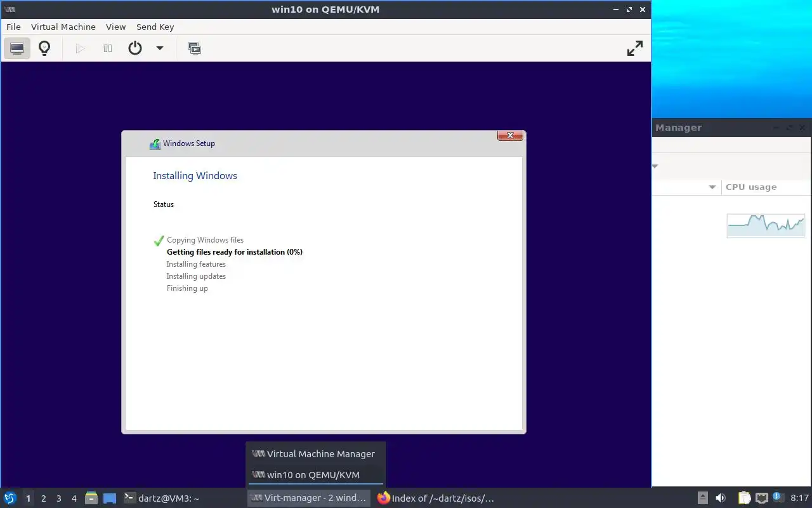
Task: Open the update notifier tray icon
Action: coord(777,498)
